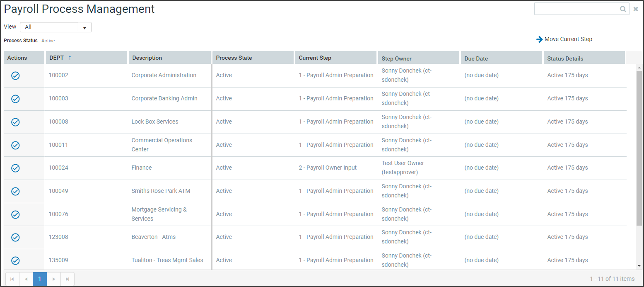Click department number 100011
The height and width of the screenshot is (287, 644).
[x=58, y=145]
